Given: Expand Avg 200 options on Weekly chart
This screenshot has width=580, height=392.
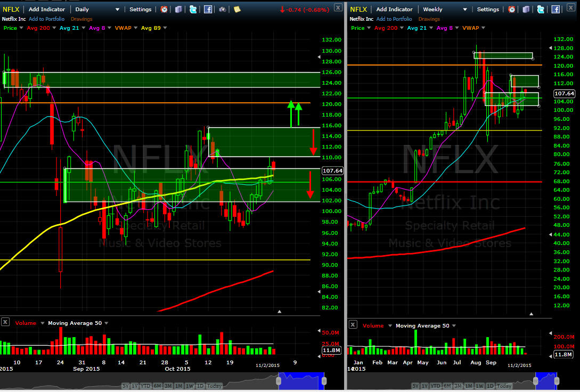Looking at the screenshot, I should coord(402,28).
